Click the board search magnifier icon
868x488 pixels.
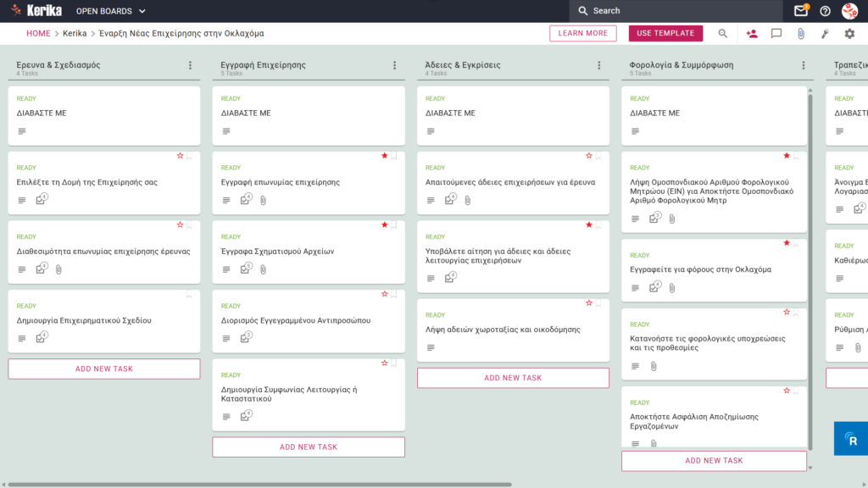[x=722, y=34]
